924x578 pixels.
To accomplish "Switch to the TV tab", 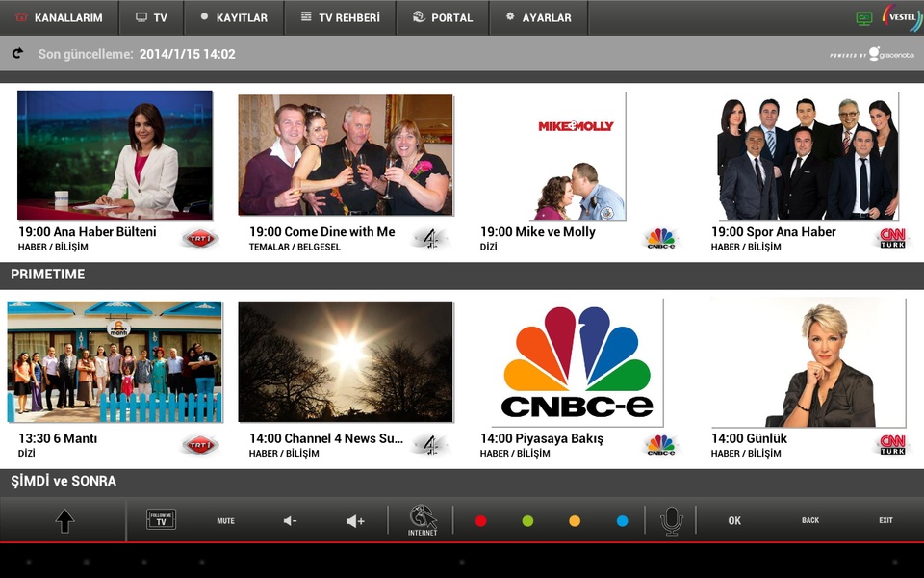I will 151,17.
